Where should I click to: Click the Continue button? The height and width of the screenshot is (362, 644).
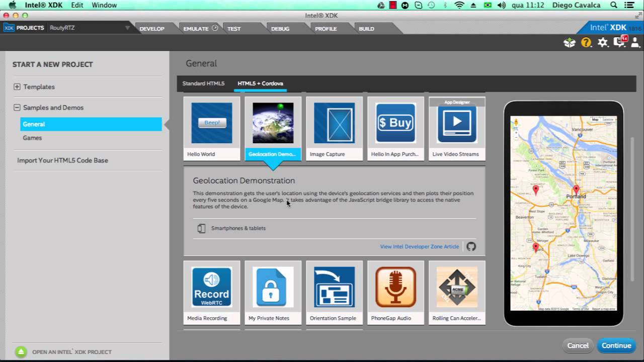(x=616, y=345)
